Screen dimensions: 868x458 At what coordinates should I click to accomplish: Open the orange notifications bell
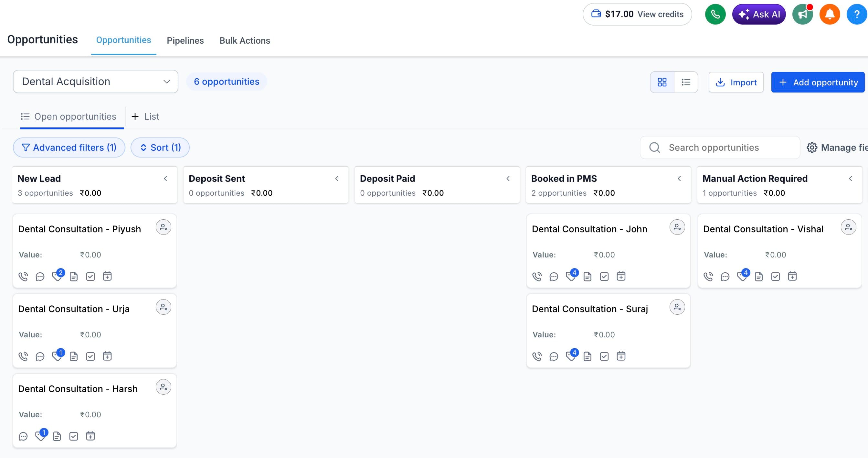[x=830, y=14]
